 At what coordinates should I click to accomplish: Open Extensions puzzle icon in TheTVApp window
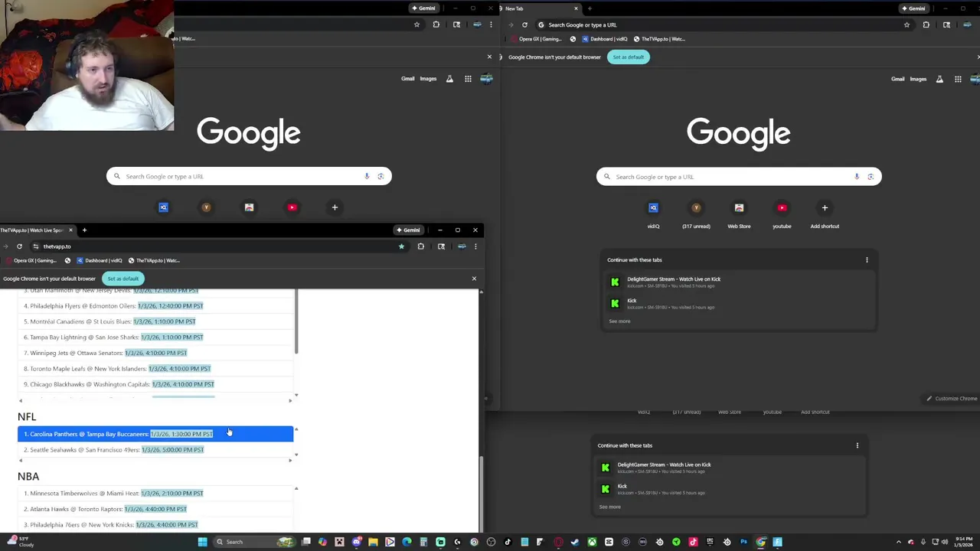pos(420,246)
